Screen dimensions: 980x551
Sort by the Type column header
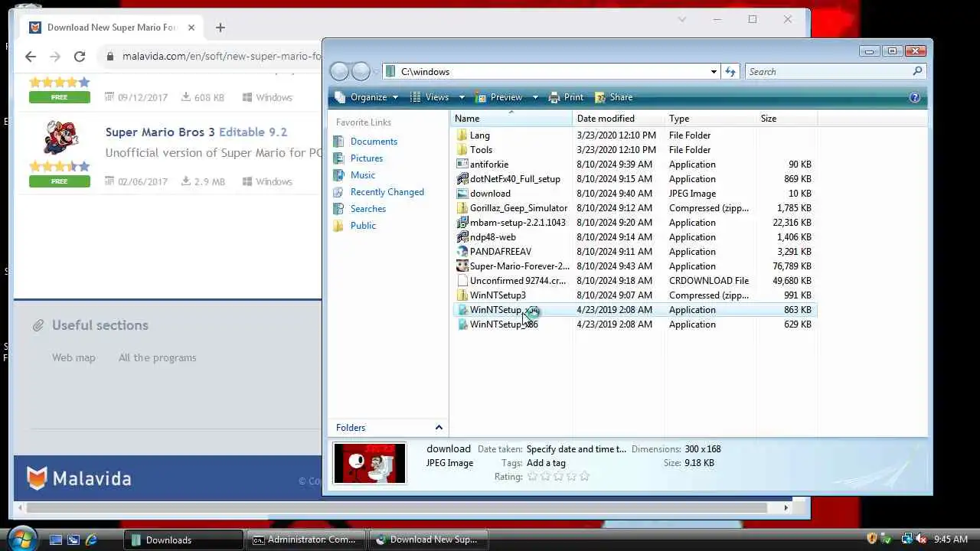(x=710, y=119)
